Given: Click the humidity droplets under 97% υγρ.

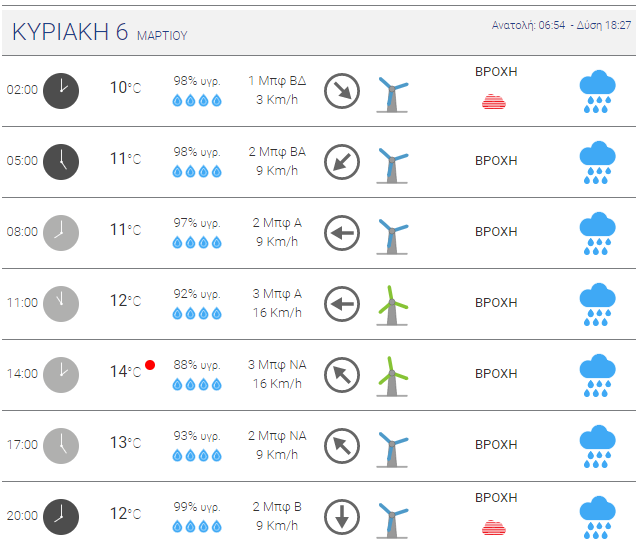Looking at the screenshot, I should pyautogui.click(x=197, y=243).
